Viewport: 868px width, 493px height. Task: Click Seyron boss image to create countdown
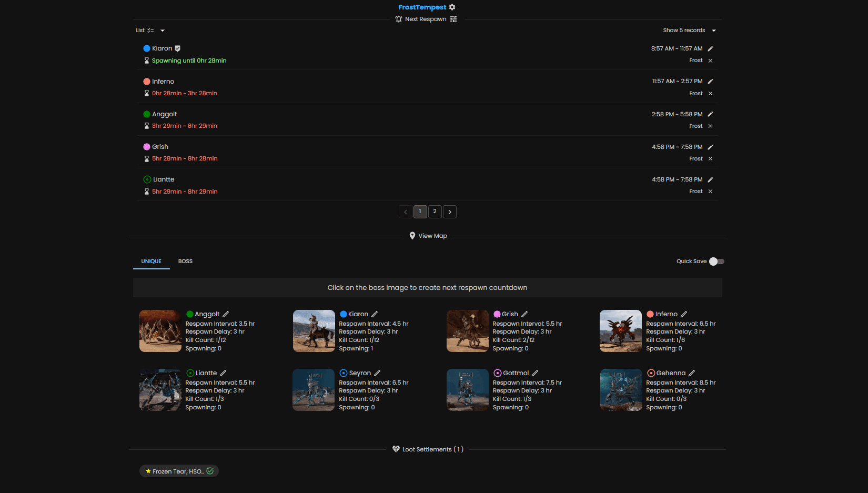314,390
